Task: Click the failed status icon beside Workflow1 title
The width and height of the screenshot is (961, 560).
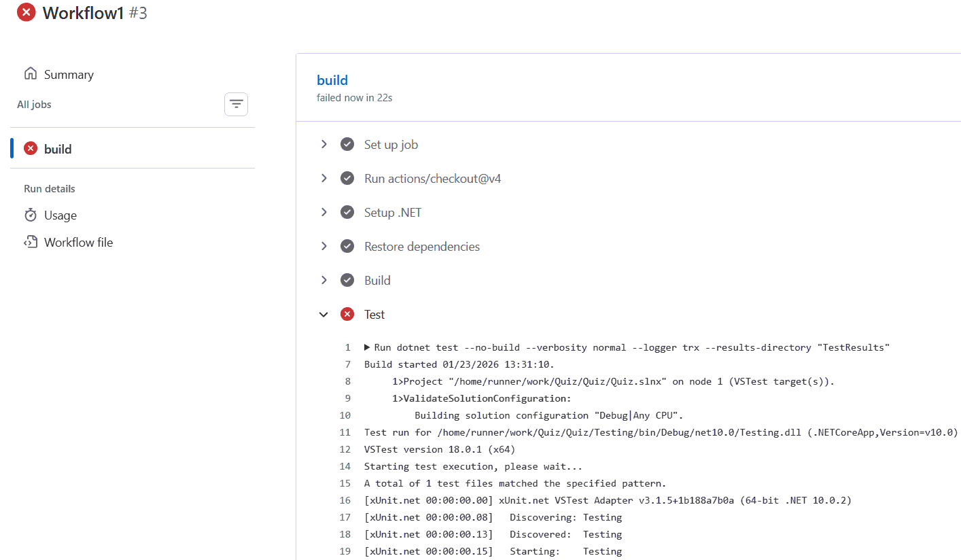Action: tap(26, 12)
